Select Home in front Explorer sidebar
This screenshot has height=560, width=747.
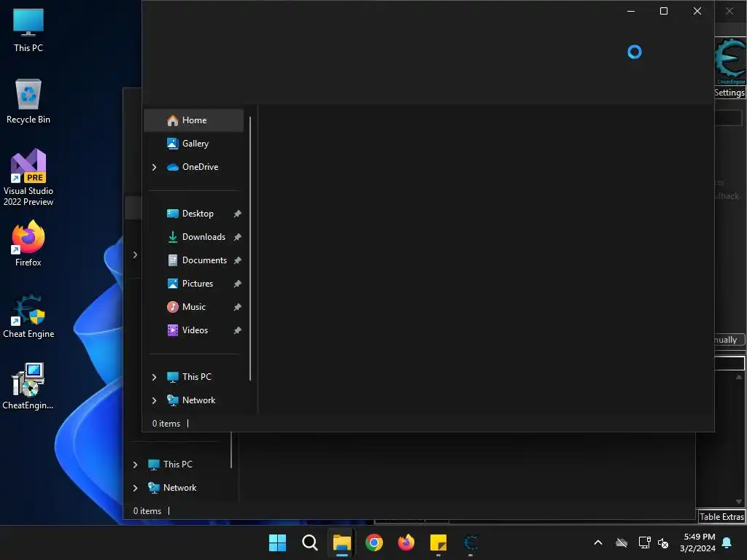pos(194,120)
